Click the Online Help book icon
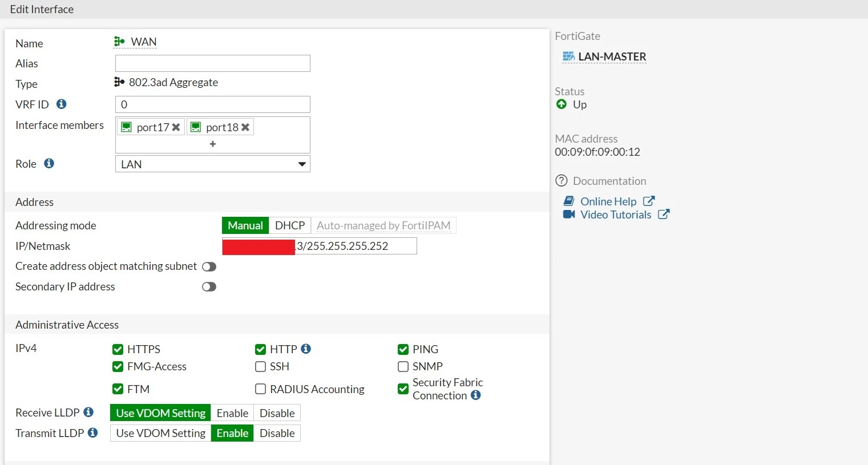The height and width of the screenshot is (465, 868). [569, 201]
